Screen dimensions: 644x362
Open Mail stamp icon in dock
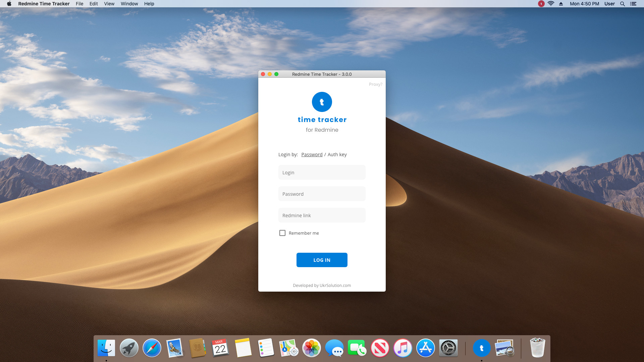(175, 348)
